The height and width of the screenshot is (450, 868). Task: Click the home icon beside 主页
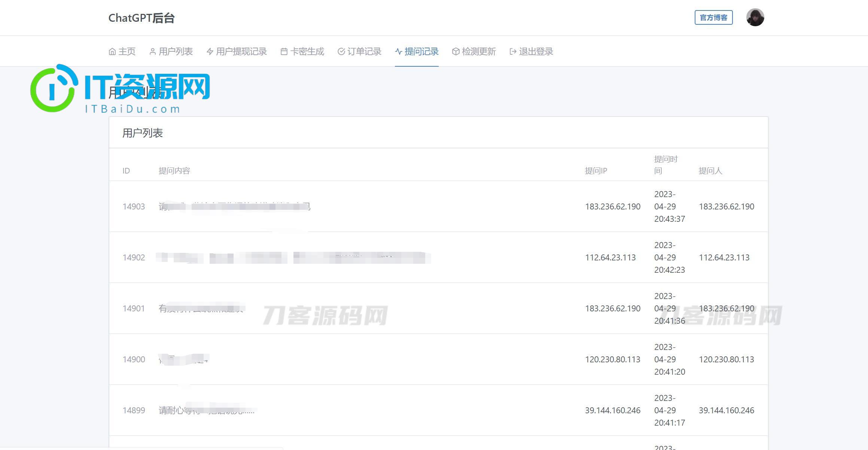click(x=112, y=52)
